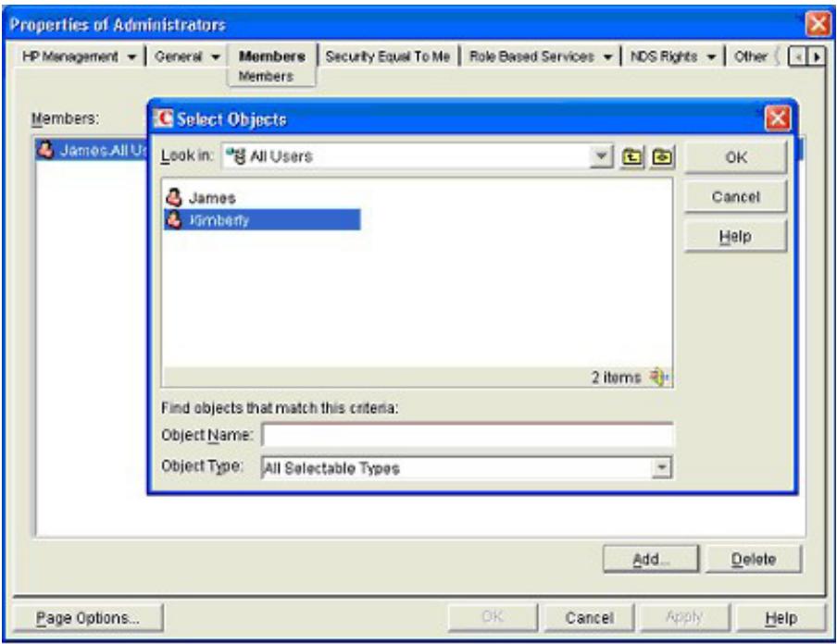Open the Other tab

coord(751,56)
